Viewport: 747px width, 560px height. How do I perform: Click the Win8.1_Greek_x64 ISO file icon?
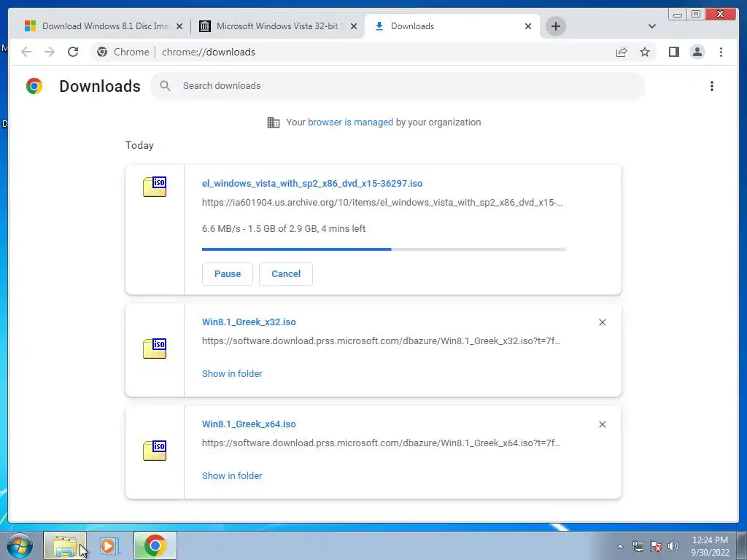155,450
